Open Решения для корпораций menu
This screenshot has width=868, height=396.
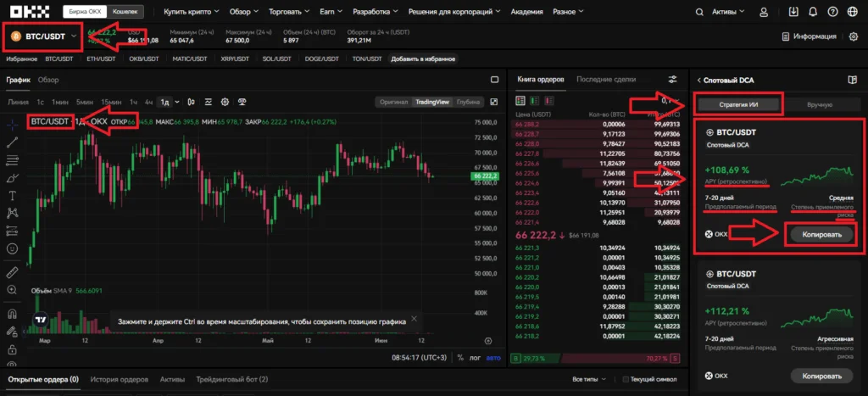point(454,12)
